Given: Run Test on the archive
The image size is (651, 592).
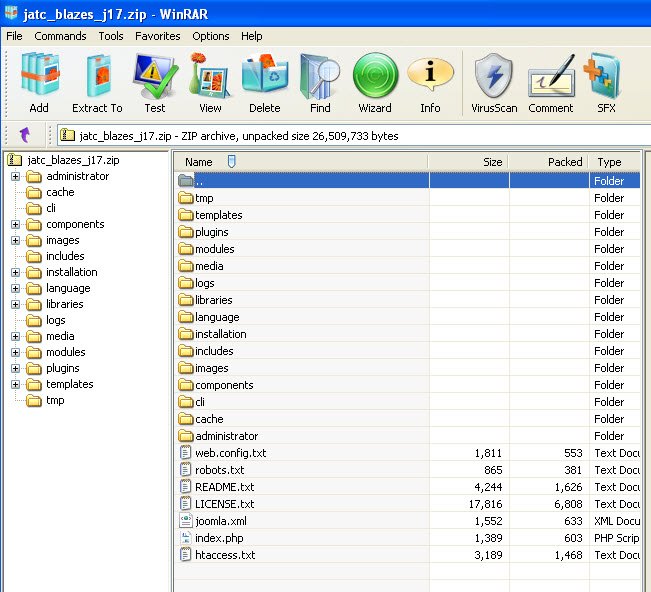Looking at the screenshot, I should 155,83.
